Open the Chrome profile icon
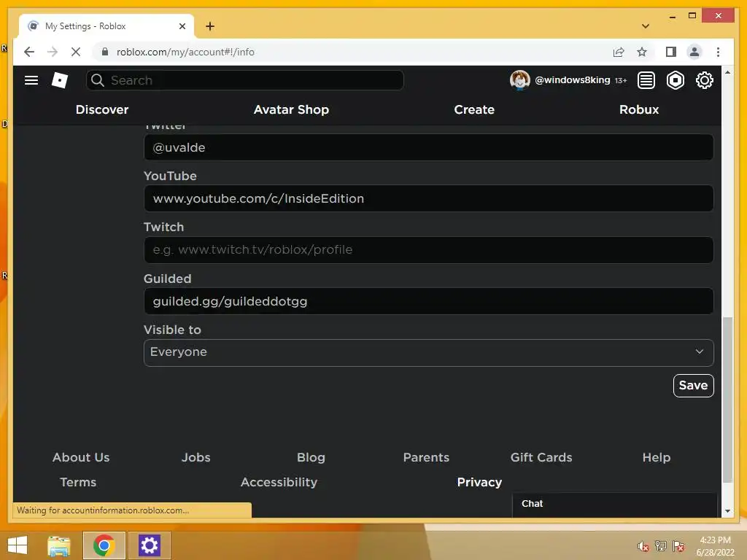Screen dimensions: 747x560 point(694,52)
